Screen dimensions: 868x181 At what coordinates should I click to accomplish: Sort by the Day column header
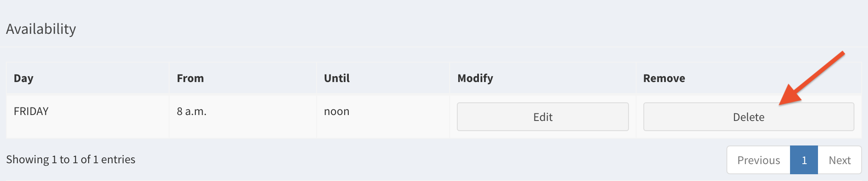point(24,78)
